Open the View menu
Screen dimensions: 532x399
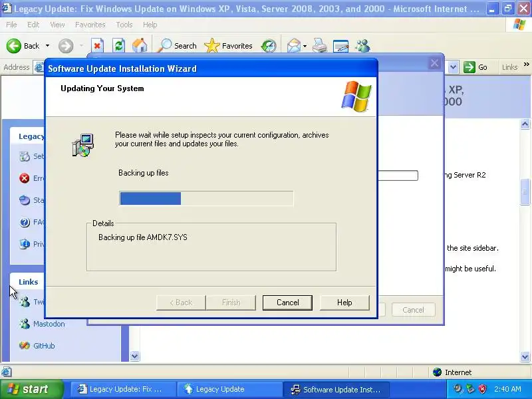(x=57, y=25)
